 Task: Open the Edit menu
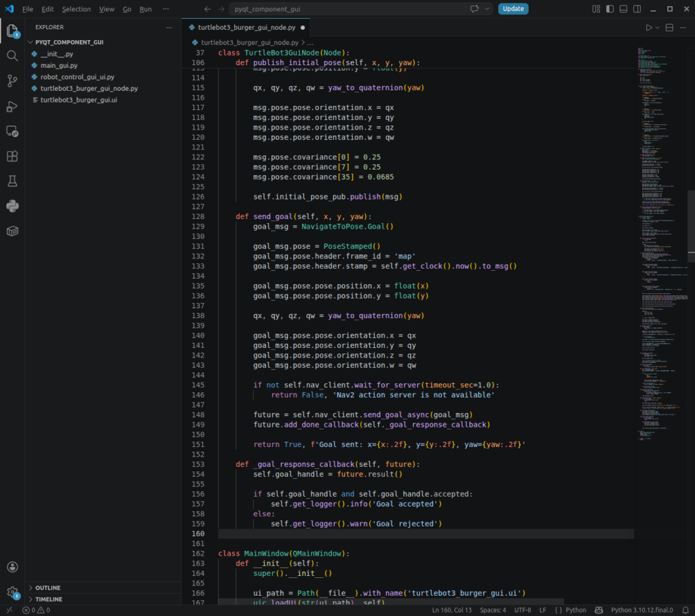(48, 9)
